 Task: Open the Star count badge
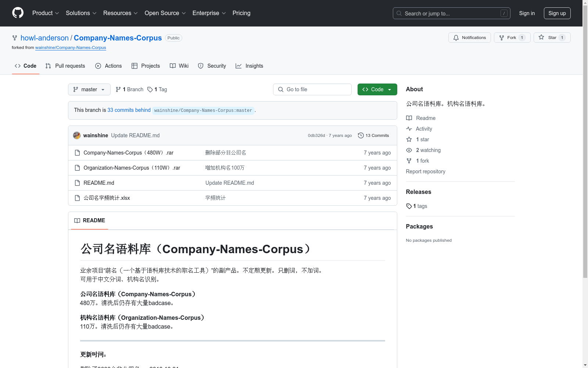pos(562,38)
